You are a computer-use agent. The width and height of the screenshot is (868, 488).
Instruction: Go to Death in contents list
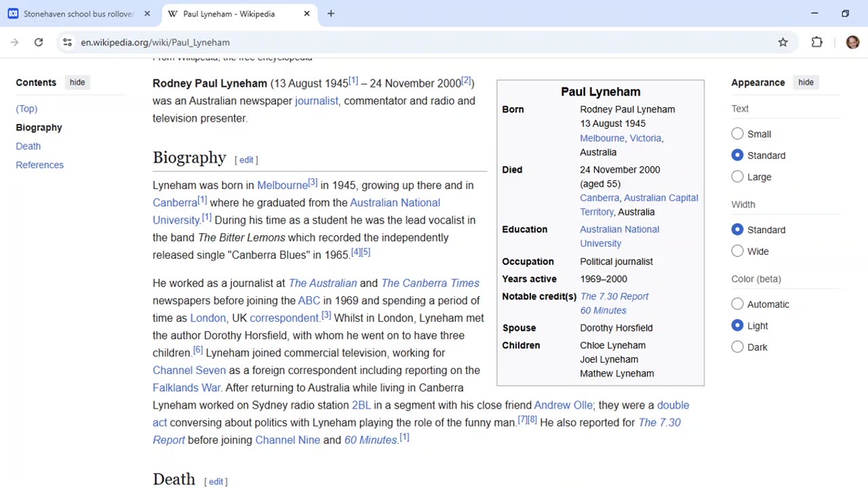[x=28, y=146]
